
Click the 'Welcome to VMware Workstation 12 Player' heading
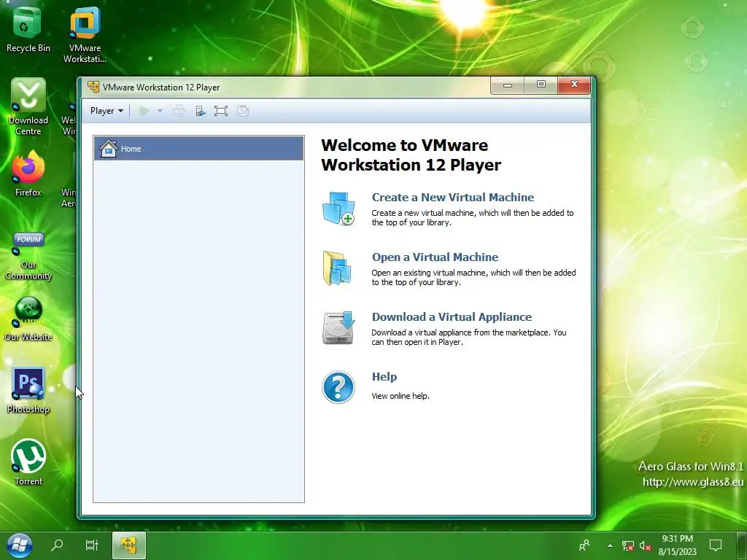411,155
